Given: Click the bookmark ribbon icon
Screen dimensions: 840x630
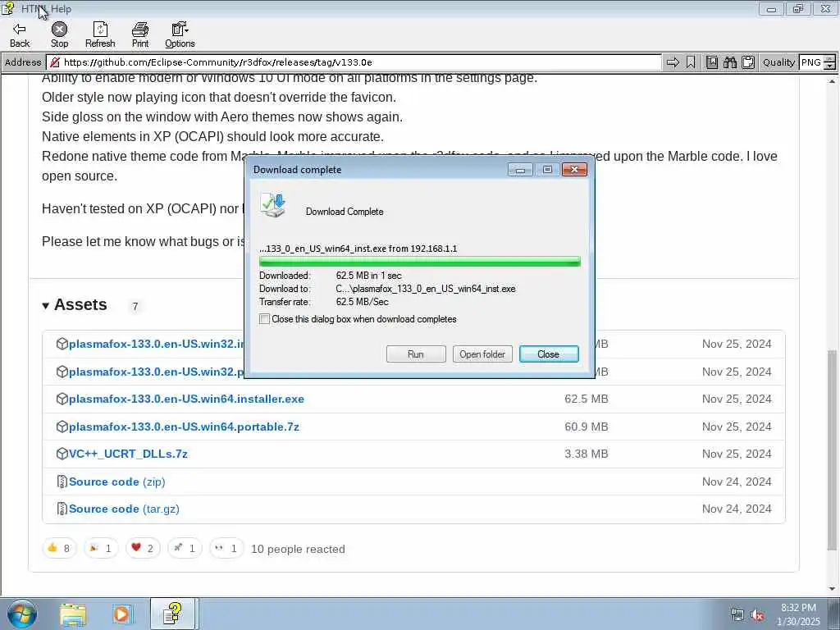Looking at the screenshot, I should click(691, 62).
